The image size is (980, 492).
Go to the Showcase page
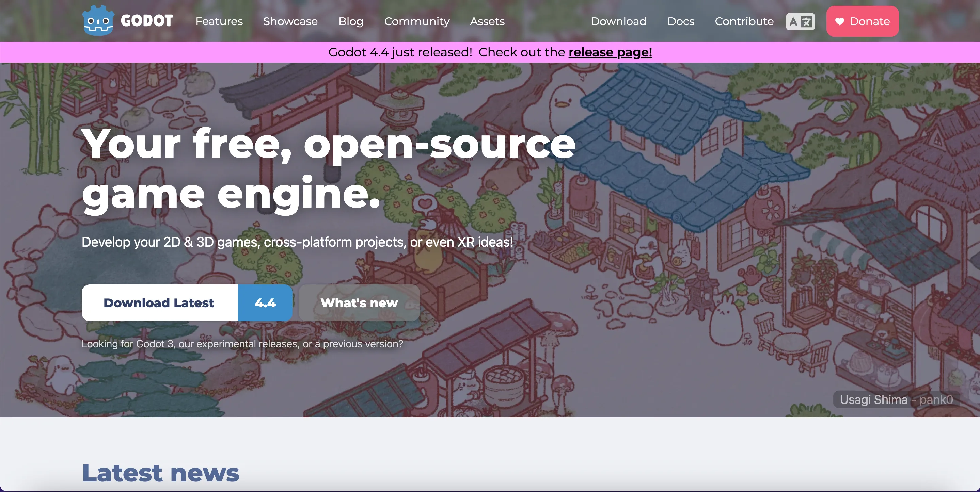(x=290, y=21)
